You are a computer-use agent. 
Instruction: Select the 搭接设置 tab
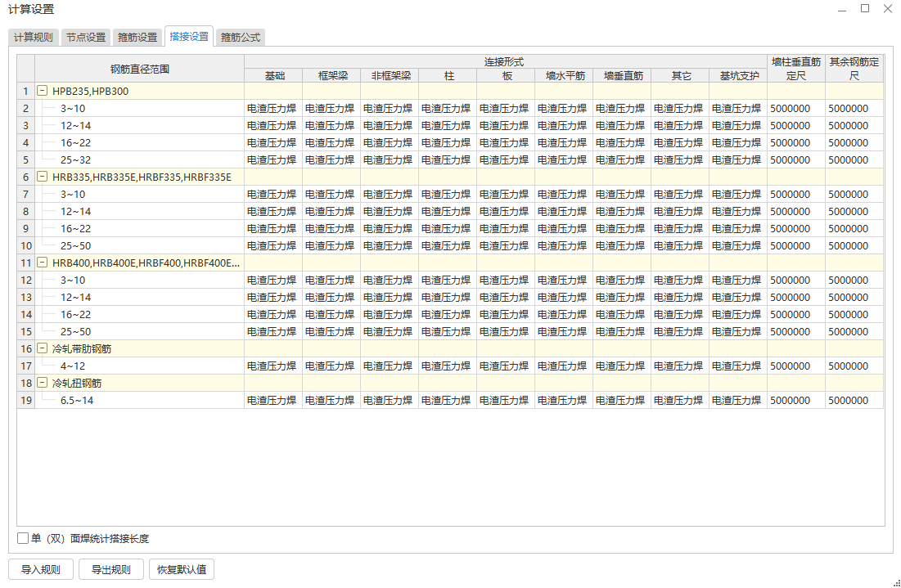(x=189, y=36)
